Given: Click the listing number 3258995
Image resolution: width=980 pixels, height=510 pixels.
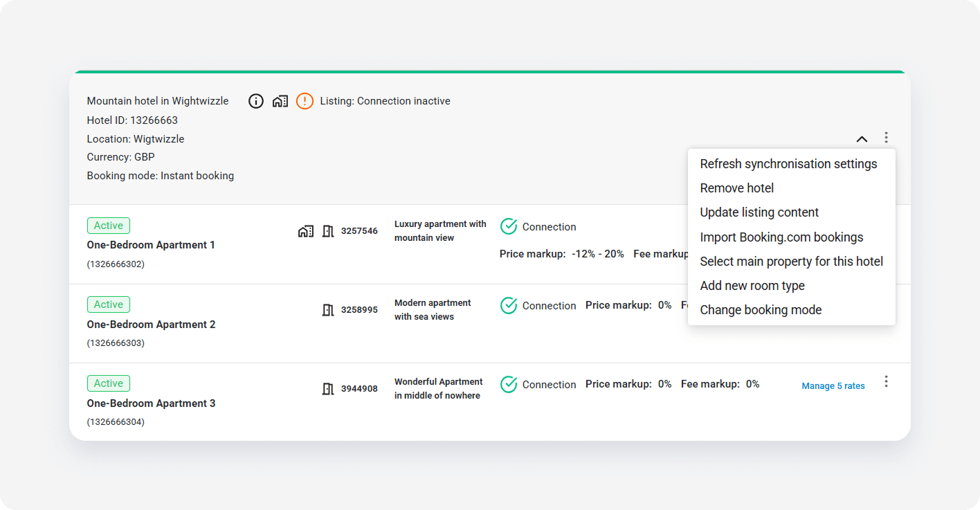Looking at the screenshot, I should point(359,310).
